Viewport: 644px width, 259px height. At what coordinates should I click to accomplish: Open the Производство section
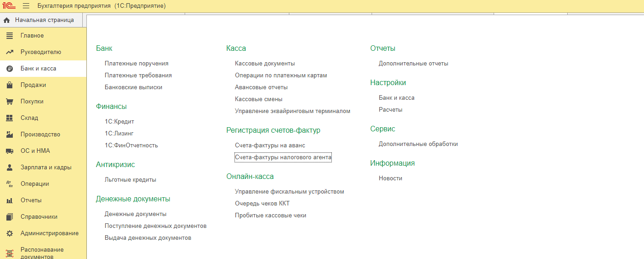click(x=43, y=135)
